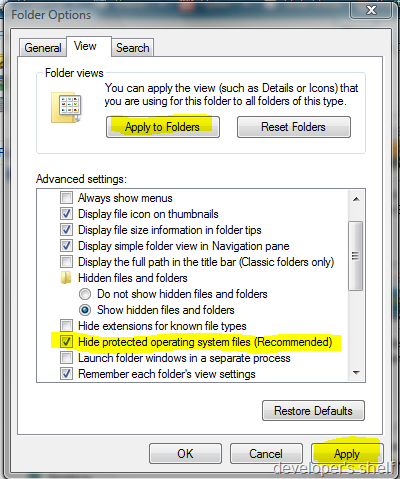Click the Advanced settings scrollbar thumb
The image size is (400, 479).
click(356, 256)
